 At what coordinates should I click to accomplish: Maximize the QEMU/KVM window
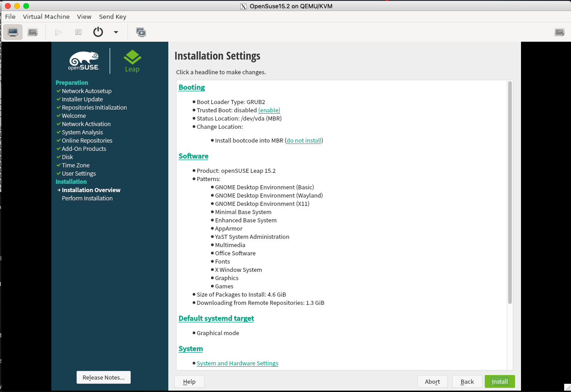click(26, 6)
